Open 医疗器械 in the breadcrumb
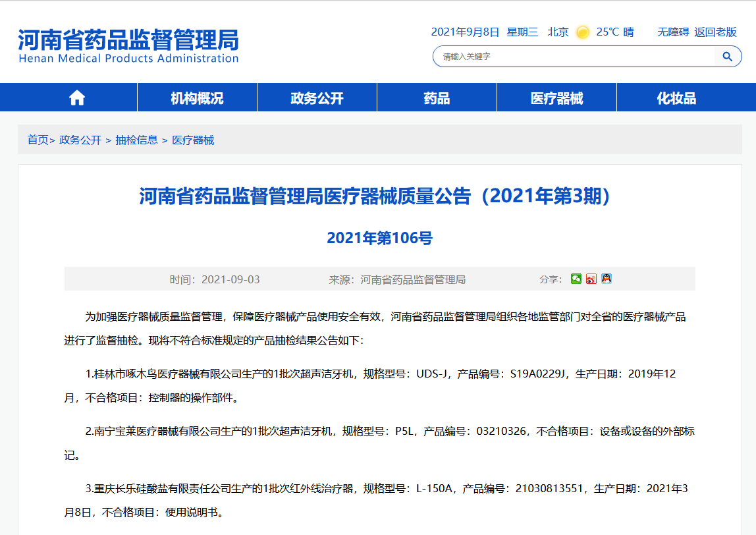Viewport: 756px width, 535px height. pos(193,140)
